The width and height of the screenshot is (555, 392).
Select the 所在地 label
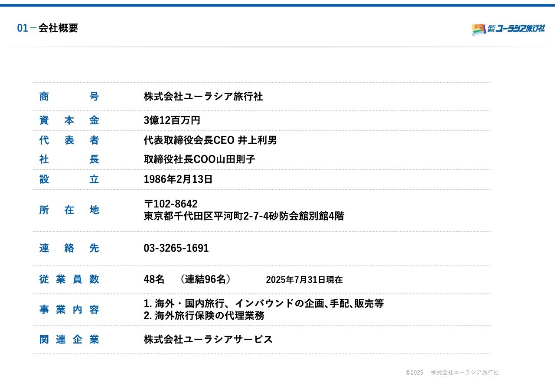[69, 210]
